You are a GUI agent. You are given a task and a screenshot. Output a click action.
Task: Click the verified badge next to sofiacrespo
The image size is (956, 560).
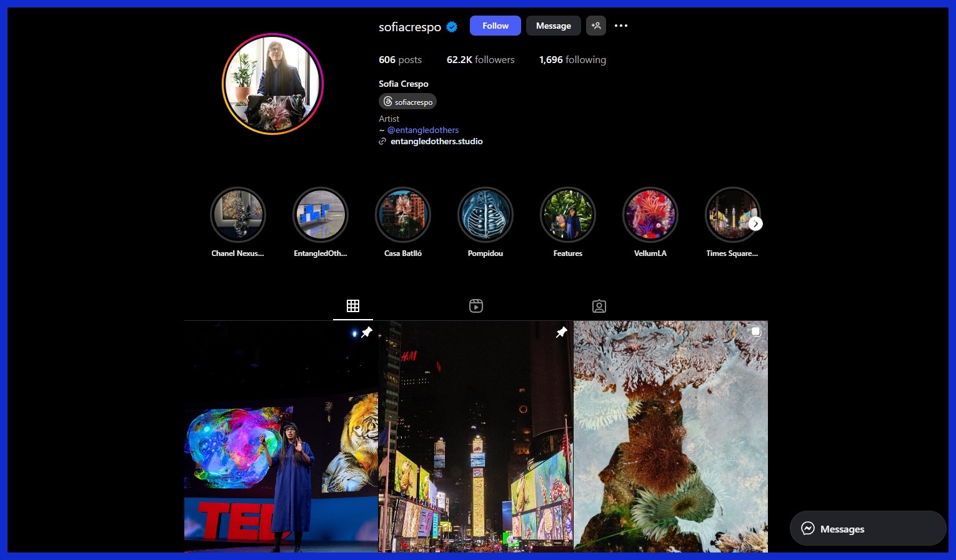(x=452, y=26)
